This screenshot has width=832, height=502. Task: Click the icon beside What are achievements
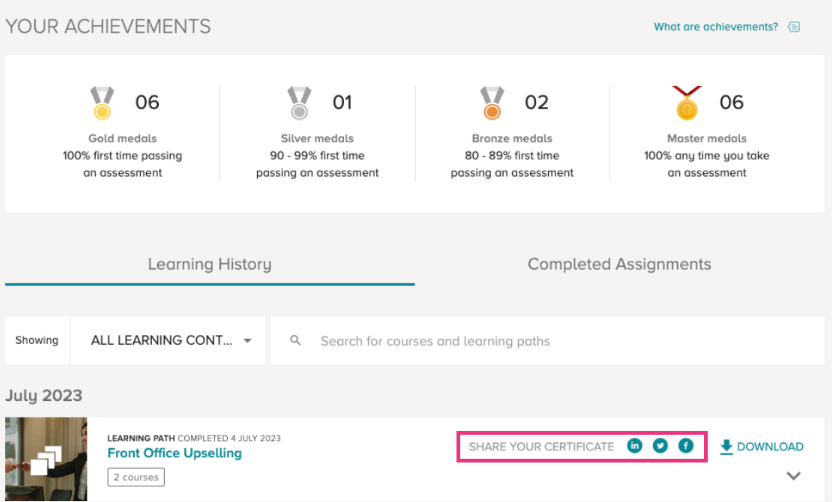click(x=794, y=27)
